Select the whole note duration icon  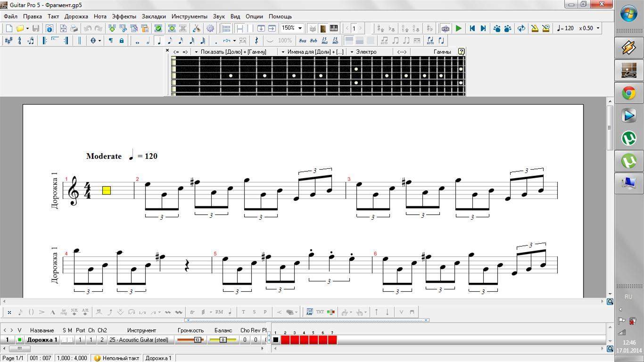click(137, 41)
